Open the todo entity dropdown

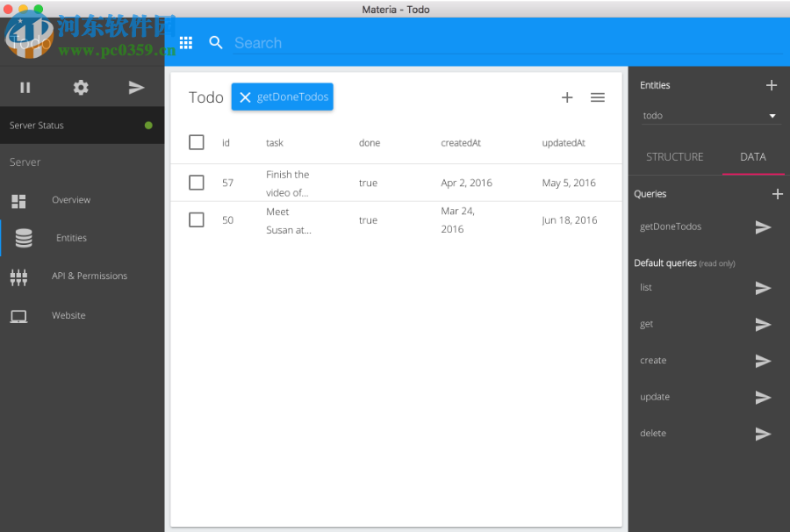pos(710,115)
